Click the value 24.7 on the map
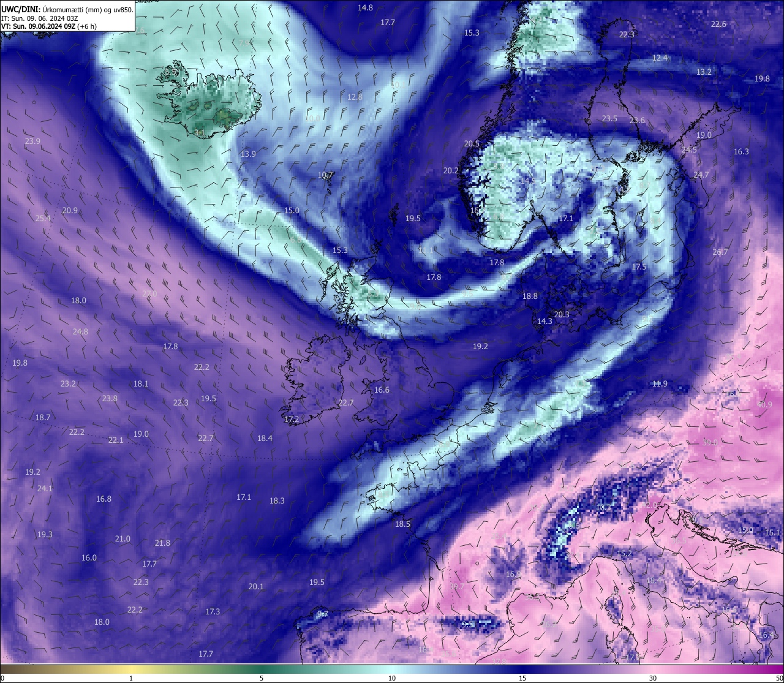 pyautogui.click(x=701, y=175)
